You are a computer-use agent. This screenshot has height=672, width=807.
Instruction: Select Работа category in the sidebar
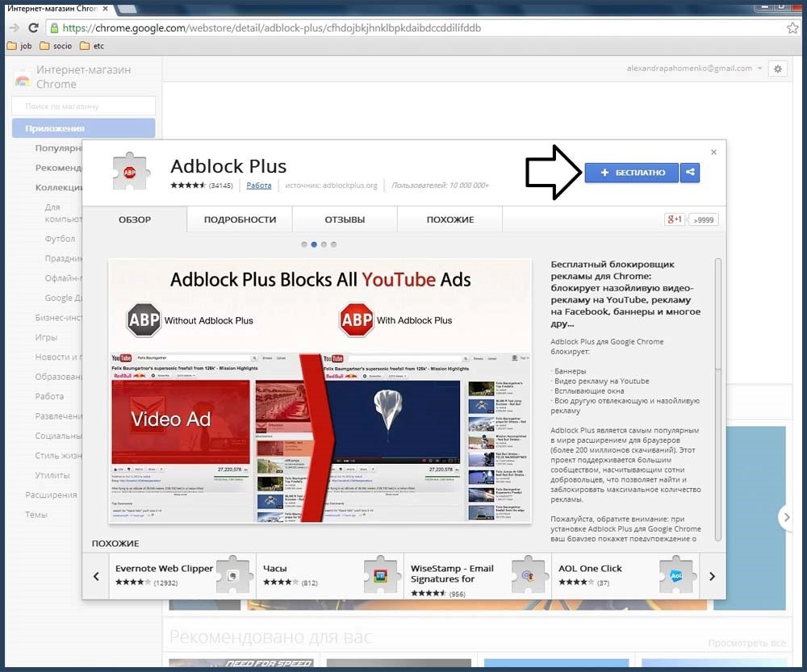pos(49,396)
